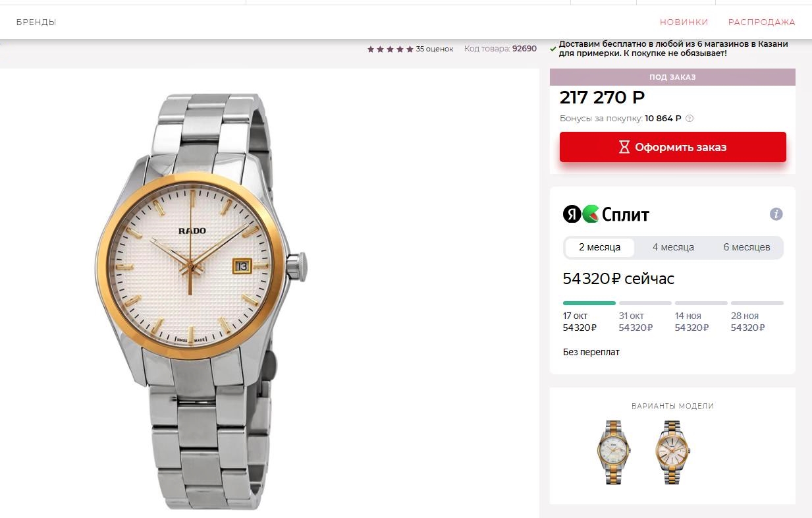Click the 31 окт payment installment
This screenshot has height=518, width=812.
(x=636, y=322)
